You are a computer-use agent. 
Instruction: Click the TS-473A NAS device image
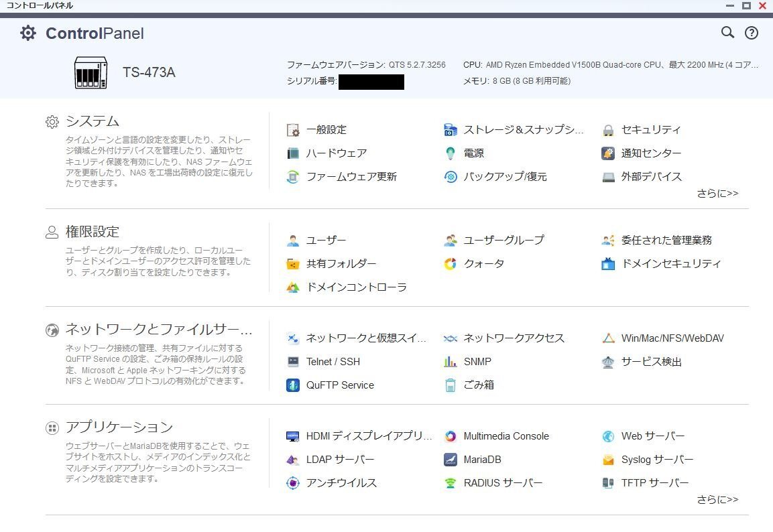pos(91,72)
